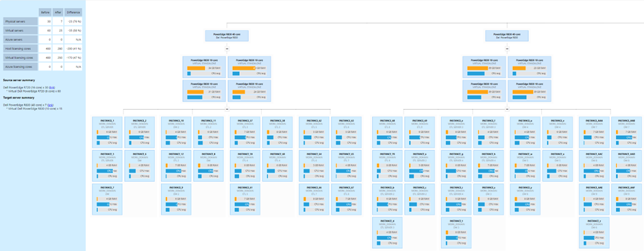The height and width of the screenshot is (251, 644).
Task: Select the INSTANCE_58 card
Action: 277,132
